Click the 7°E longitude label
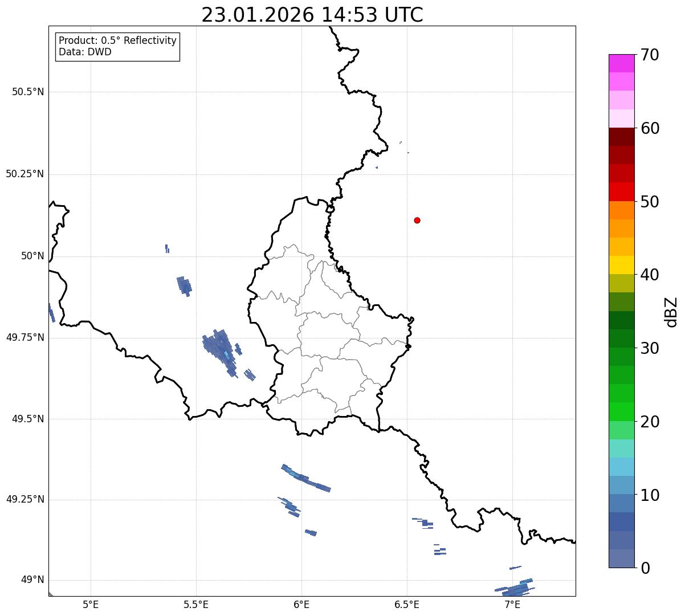 pos(512,604)
